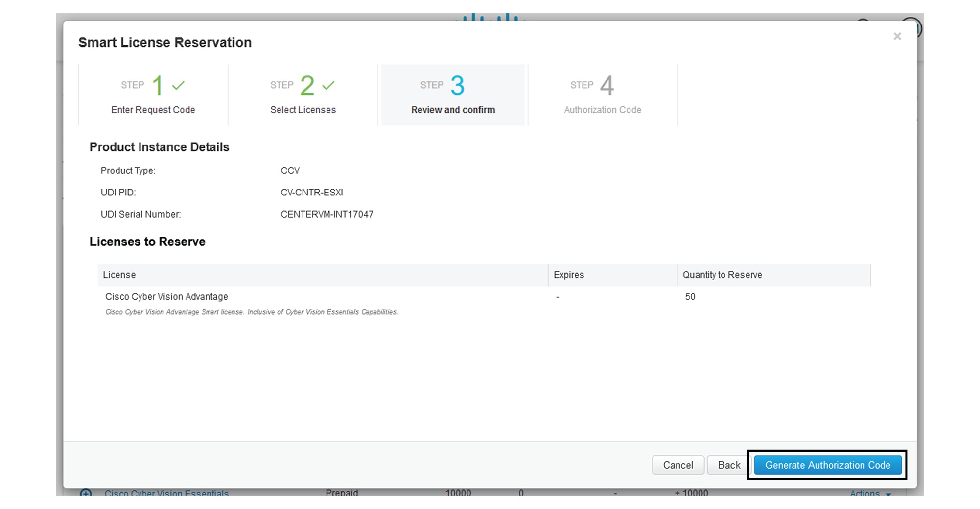Click the Back button

(x=729, y=465)
